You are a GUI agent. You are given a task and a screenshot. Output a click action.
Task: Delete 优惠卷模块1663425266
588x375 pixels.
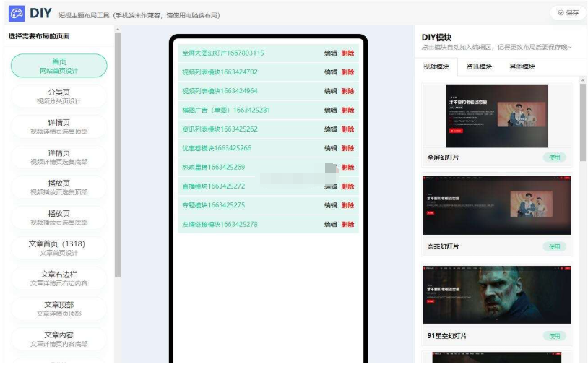pyautogui.click(x=347, y=148)
